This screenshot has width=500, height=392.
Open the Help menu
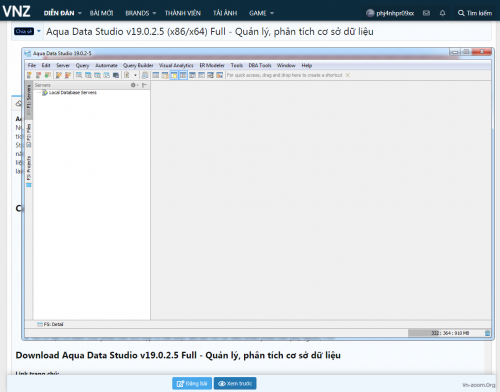[x=307, y=65]
